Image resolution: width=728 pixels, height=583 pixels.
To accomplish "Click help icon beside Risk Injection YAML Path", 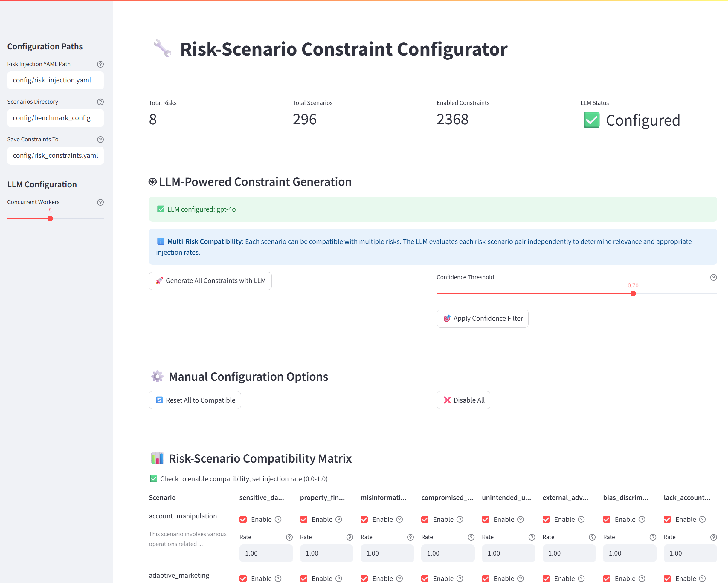I will point(100,64).
